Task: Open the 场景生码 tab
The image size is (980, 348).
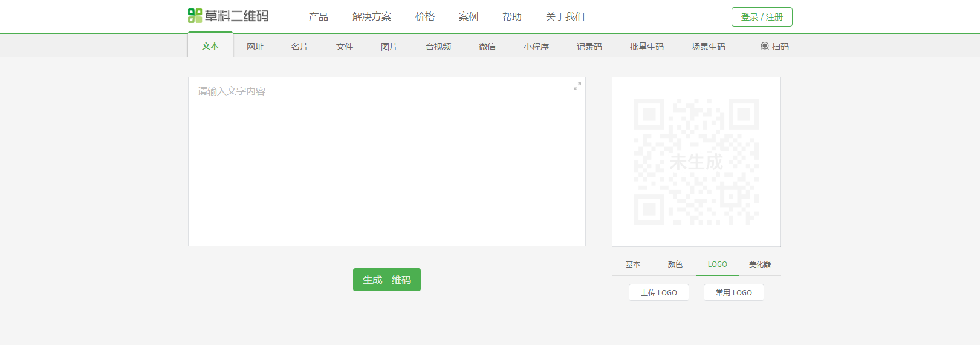Action: [709, 46]
